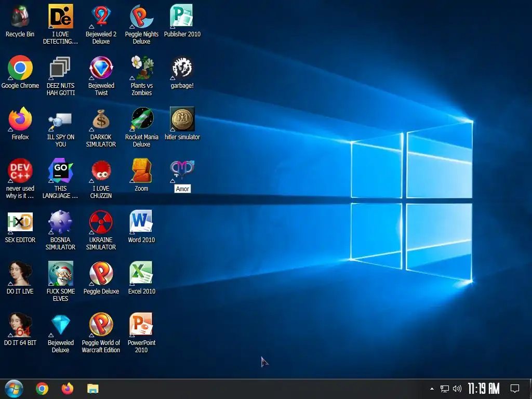The height and width of the screenshot is (399, 532).
Task: Open File Explorer from the taskbar
Action: (x=92, y=389)
